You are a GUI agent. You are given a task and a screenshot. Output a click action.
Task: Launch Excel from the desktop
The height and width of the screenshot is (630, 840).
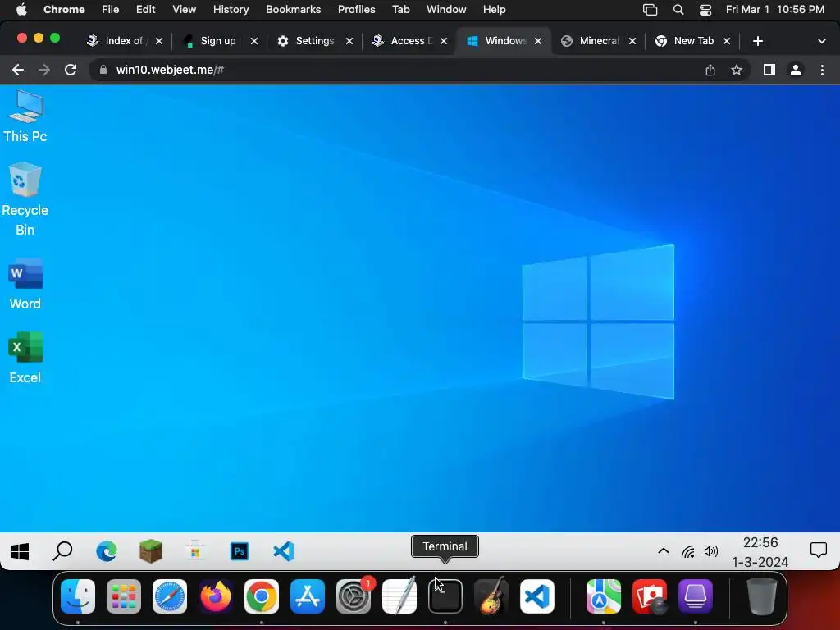[25, 358]
